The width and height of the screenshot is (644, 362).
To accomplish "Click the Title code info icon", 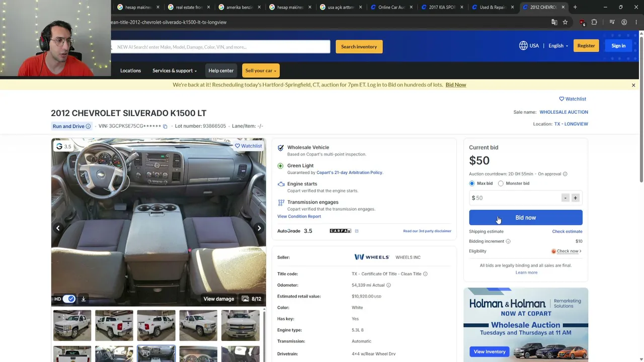I will 425,274.
